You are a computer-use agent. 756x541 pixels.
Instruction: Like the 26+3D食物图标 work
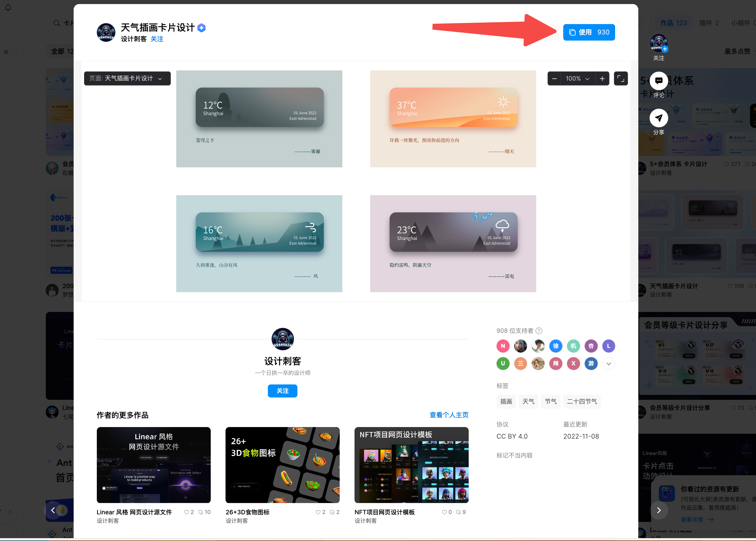click(x=318, y=512)
